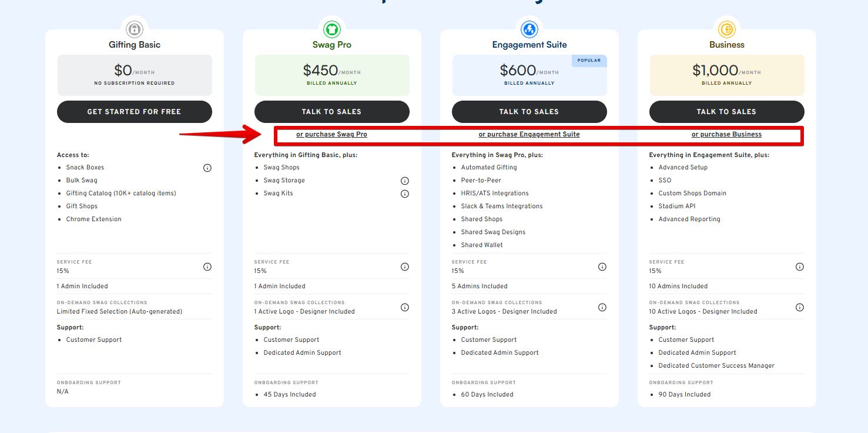
Task: Follow the "or purchase Engagement Suite" link
Action: [529, 134]
